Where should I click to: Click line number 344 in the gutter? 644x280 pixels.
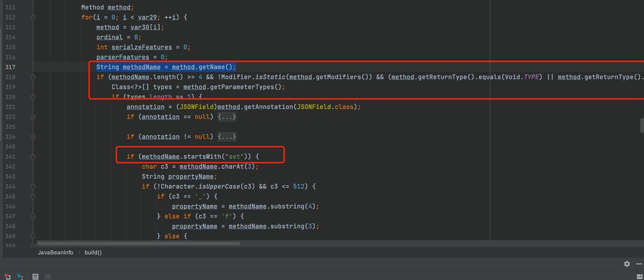(10, 186)
